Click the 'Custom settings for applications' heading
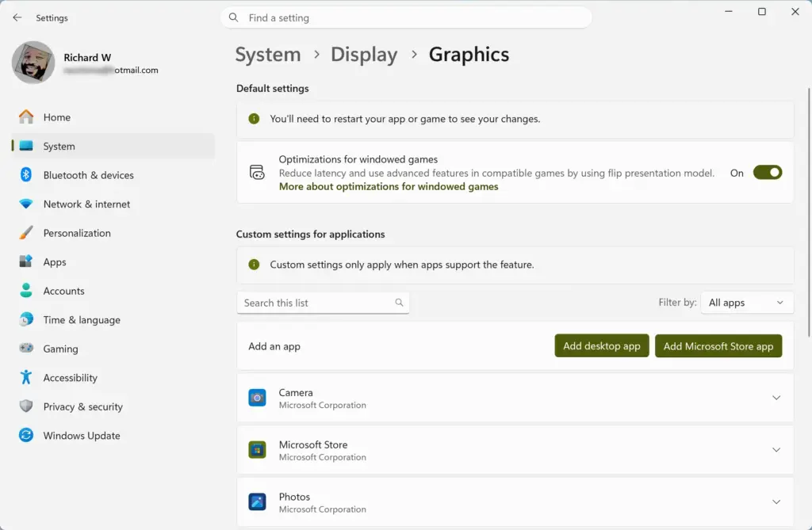 pyautogui.click(x=310, y=234)
